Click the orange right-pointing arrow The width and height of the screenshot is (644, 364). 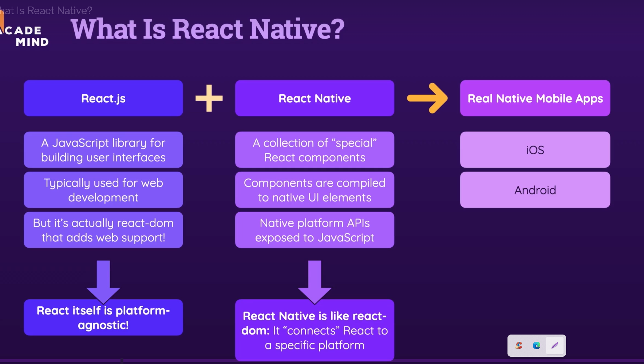(427, 98)
